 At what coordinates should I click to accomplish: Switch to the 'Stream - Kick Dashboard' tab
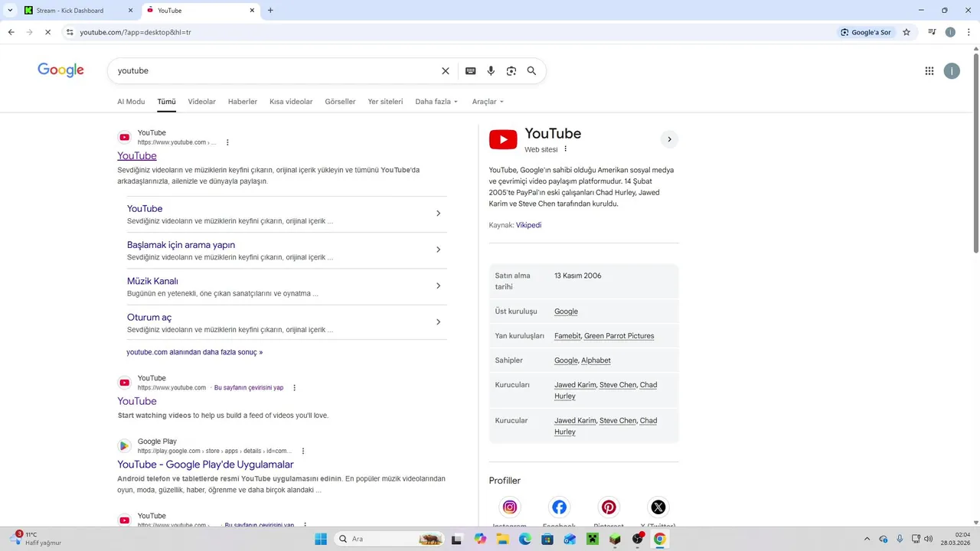pos(77,11)
